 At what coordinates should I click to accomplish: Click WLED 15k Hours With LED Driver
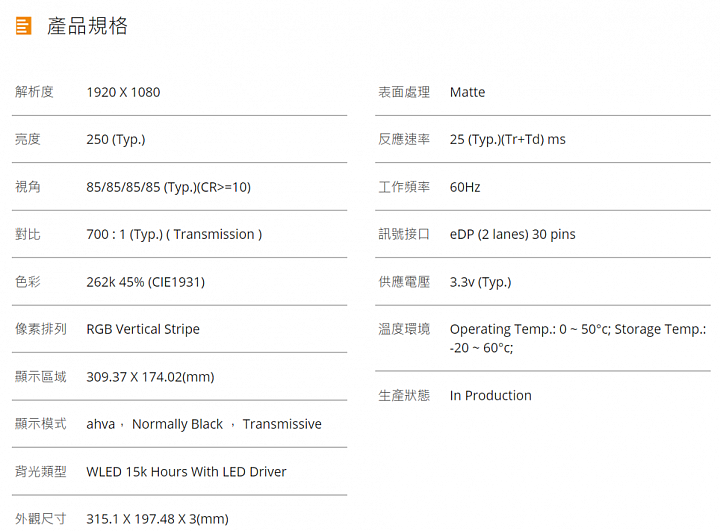coord(186,472)
